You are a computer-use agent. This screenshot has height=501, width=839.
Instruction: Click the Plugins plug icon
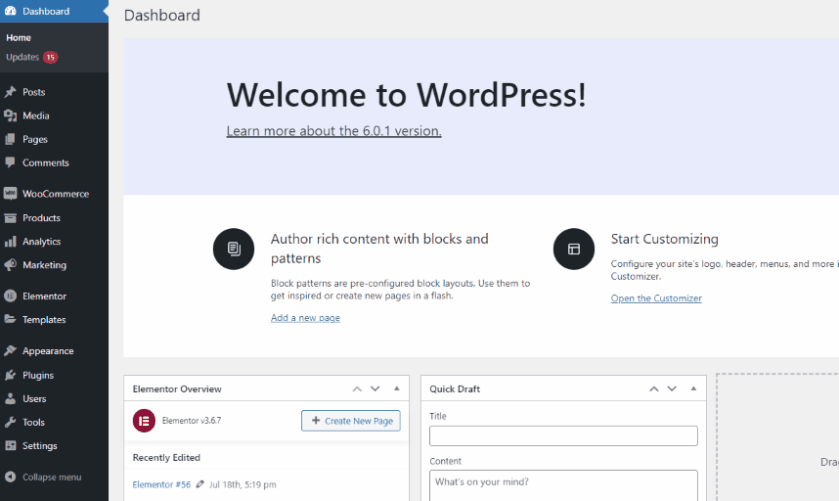pyautogui.click(x=10, y=375)
